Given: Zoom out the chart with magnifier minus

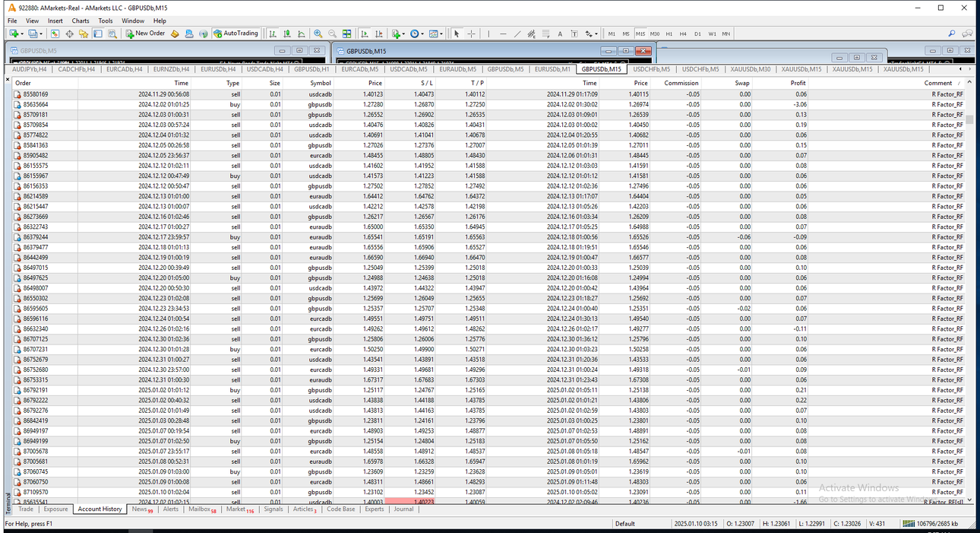Looking at the screenshot, I should point(332,33).
